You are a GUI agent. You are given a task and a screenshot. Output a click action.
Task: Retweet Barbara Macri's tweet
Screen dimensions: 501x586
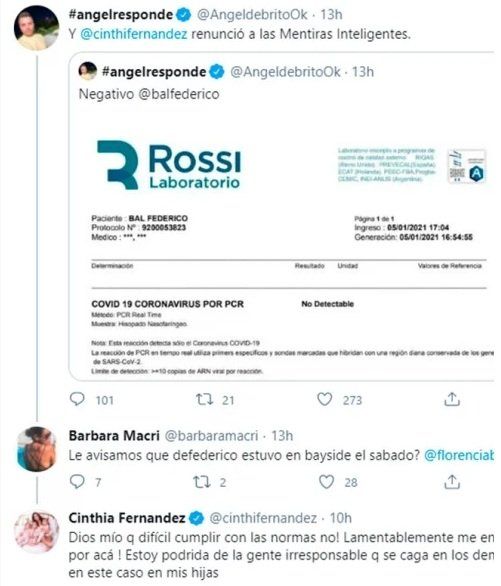[x=201, y=482]
